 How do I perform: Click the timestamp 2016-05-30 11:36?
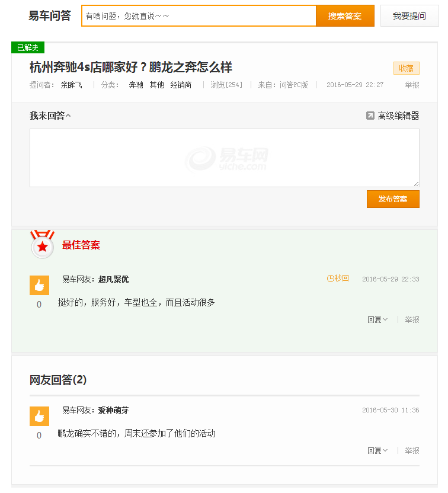pyautogui.click(x=391, y=410)
